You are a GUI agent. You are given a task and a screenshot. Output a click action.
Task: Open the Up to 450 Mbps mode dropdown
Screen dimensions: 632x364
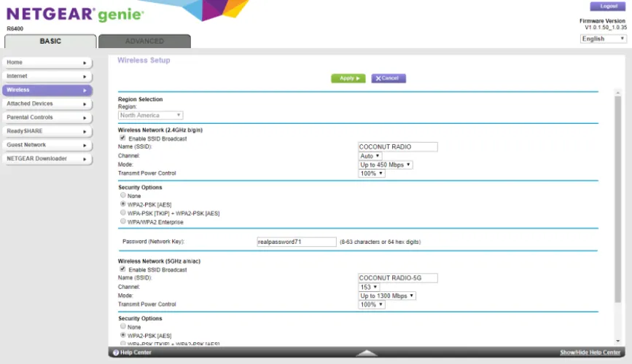386,165
